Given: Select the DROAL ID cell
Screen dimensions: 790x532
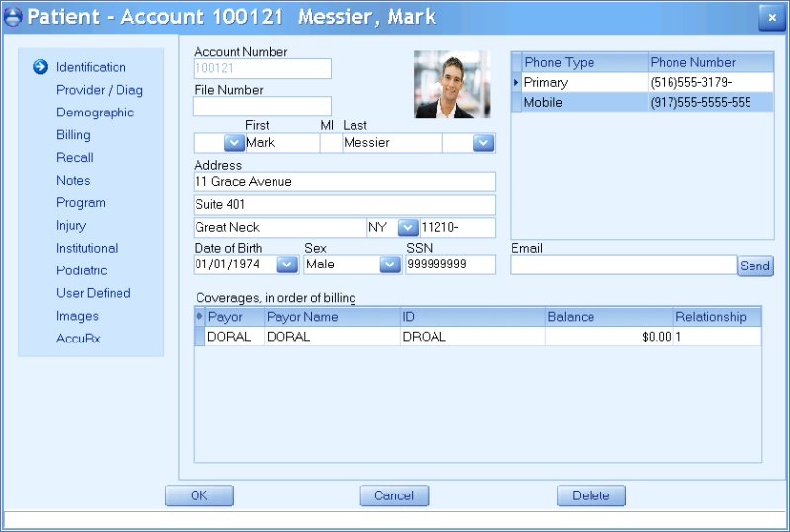Looking at the screenshot, I should pyautogui.click(x=473, y=337).
